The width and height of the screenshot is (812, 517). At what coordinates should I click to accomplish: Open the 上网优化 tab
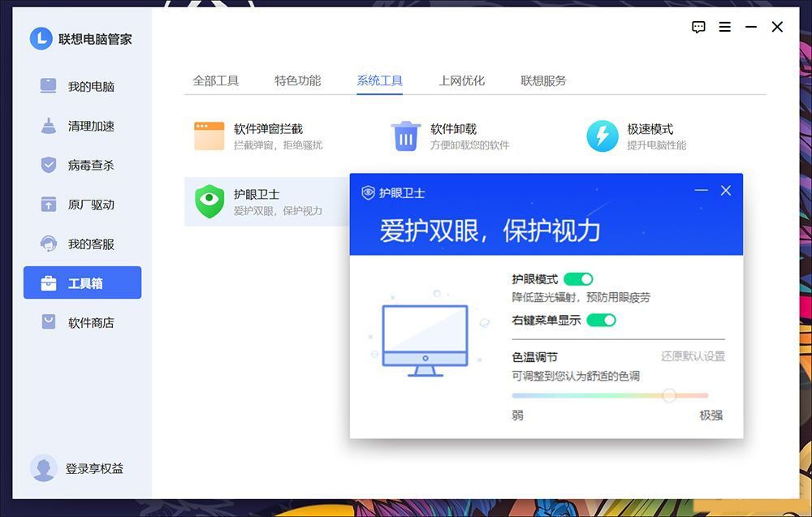tap(462, 80)
